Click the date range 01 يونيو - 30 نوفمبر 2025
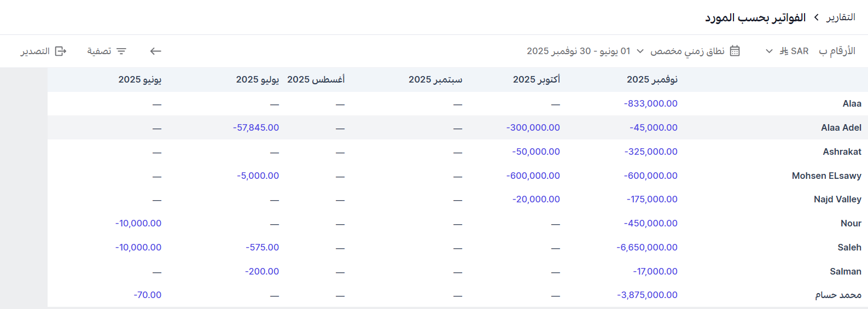The height and width of the screenshot is (309, 868). click(x=578, y=51)
